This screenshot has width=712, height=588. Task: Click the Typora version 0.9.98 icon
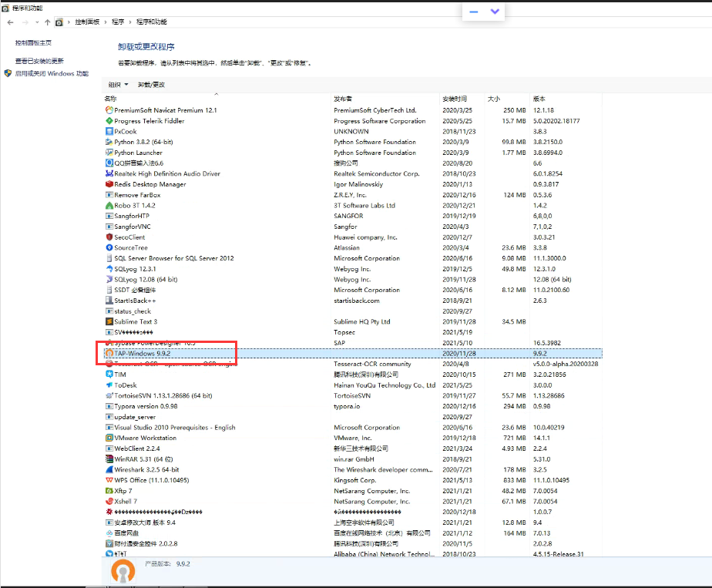(x=109, y=406)
